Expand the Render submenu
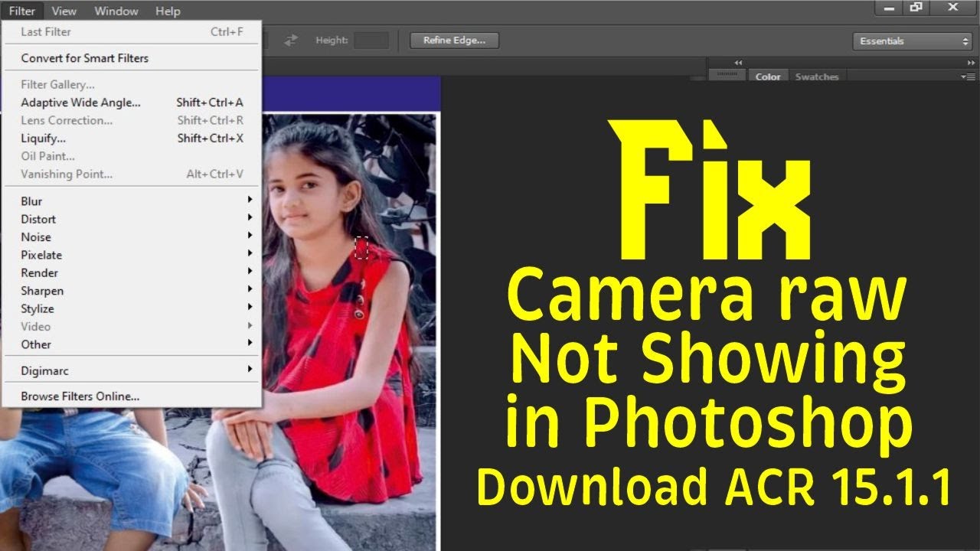980x551 pixels. 132,272
